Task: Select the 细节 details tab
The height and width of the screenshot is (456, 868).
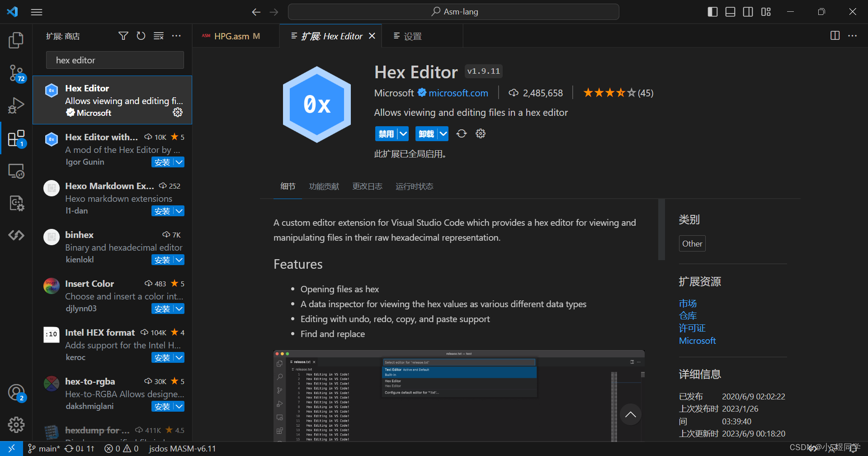Action: click(288, 186)
